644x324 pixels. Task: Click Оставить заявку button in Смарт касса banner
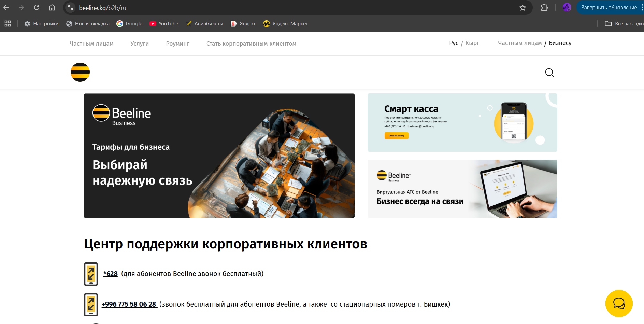(396, 136)
